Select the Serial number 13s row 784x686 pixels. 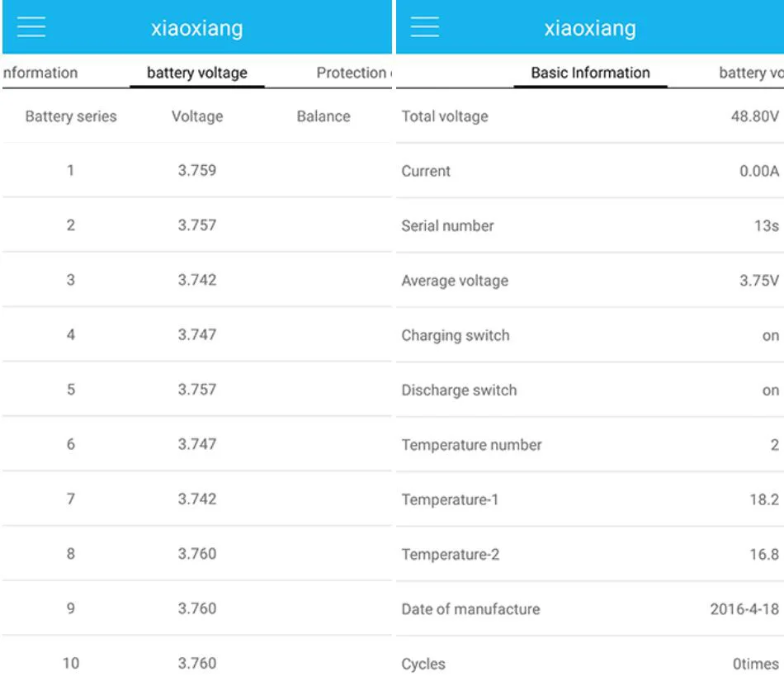(x=590, y=226)
